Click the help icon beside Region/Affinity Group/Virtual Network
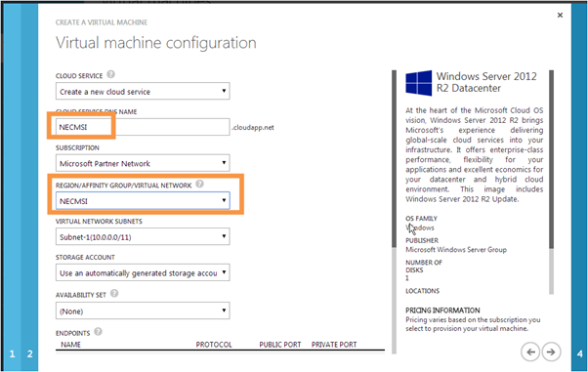 pyautogui.click(x=200, y=184)
